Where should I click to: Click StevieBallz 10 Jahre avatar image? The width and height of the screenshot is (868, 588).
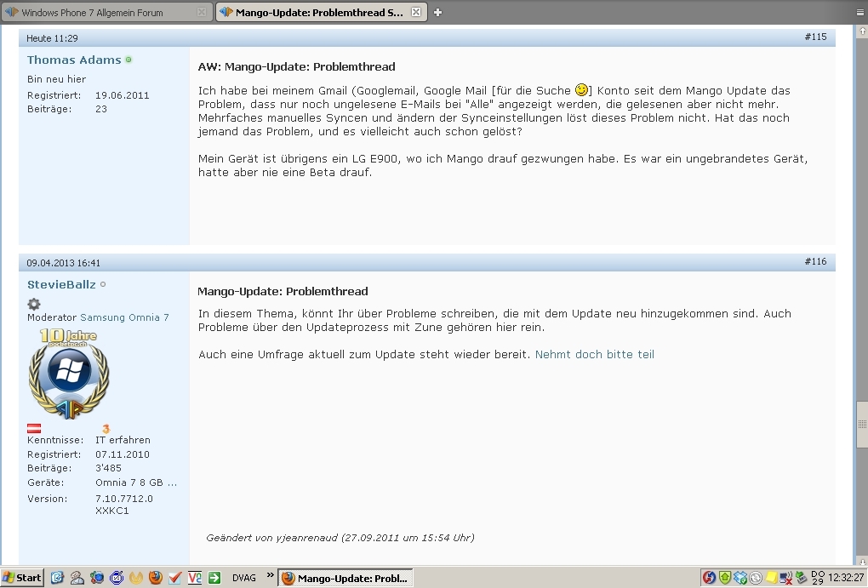[x=69, y=374]
